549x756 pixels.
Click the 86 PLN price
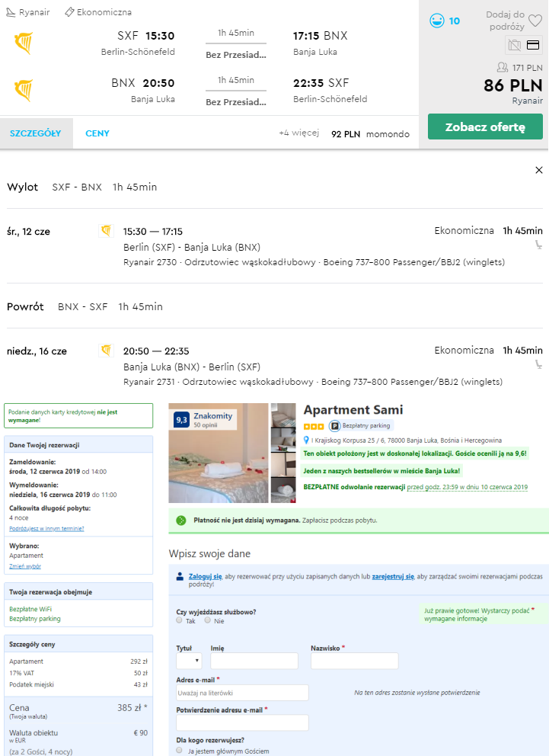pos(513,85)
